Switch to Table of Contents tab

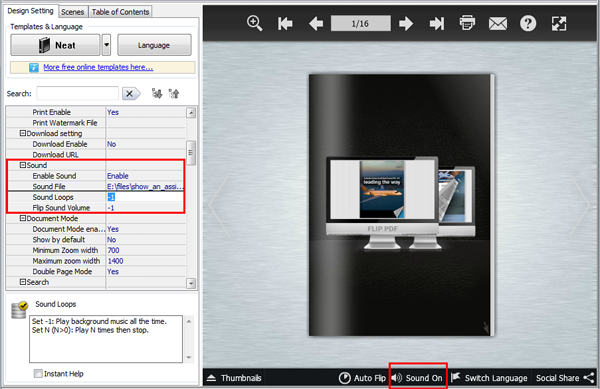click(120, 12)
